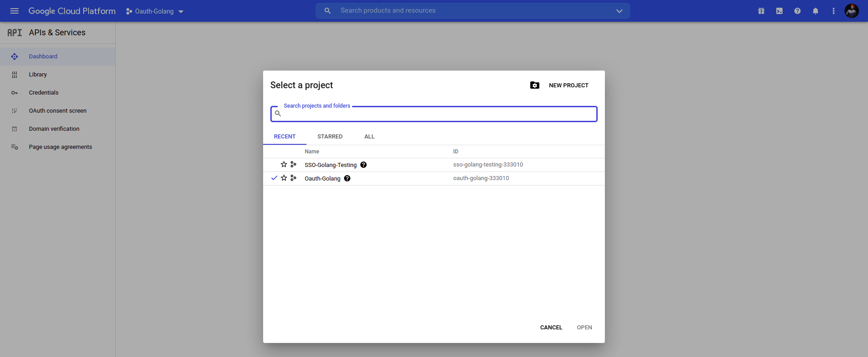This screenshot has height=357, width=868.
Task: Activate the Cloud Shell terminal icon
Action: (x=779, y=11)
